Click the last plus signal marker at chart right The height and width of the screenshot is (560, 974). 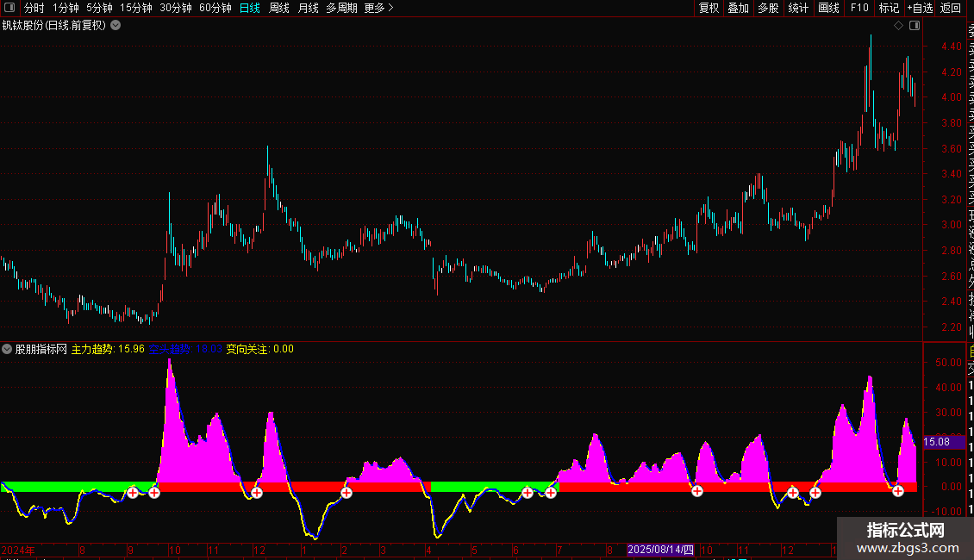click(x=898, y=491)
